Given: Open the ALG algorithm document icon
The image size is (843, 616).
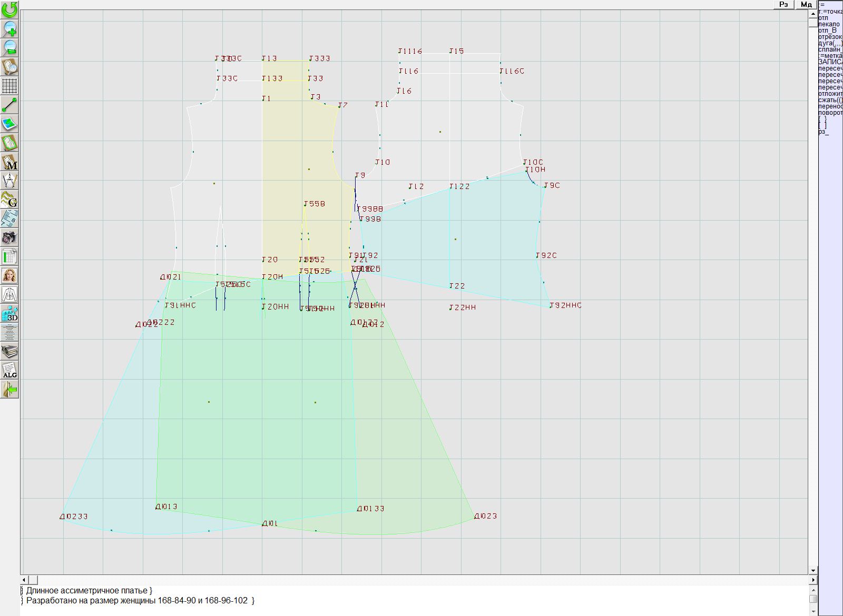Looking at the screenshot, I should 9,370.
